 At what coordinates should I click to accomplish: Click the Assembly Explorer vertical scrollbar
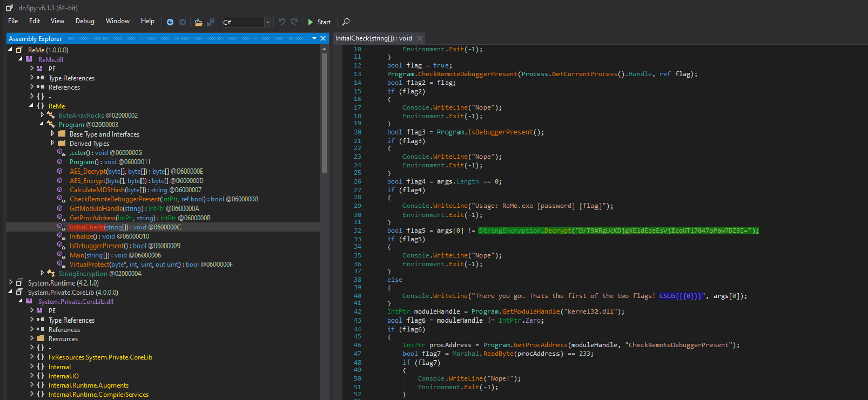click(324, 113)
